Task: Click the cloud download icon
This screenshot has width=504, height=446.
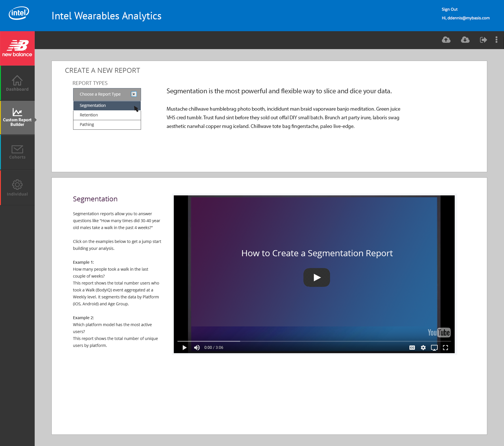Action: point(465,40)
